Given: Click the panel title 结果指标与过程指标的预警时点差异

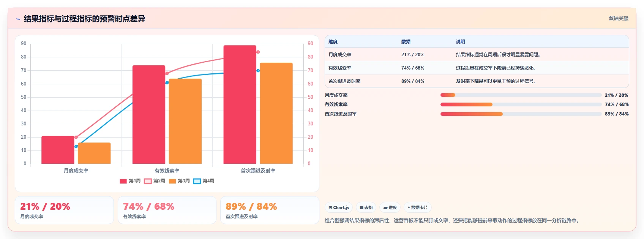Looking at the screenshot, I should click(x=84, y=19).
